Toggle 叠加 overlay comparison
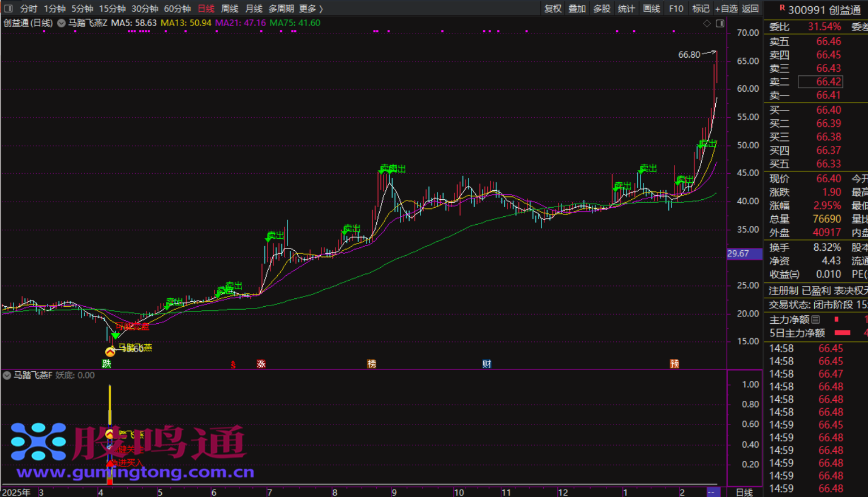Image resolution: width=868 pixels, height=497 pixels. [577, 8]
